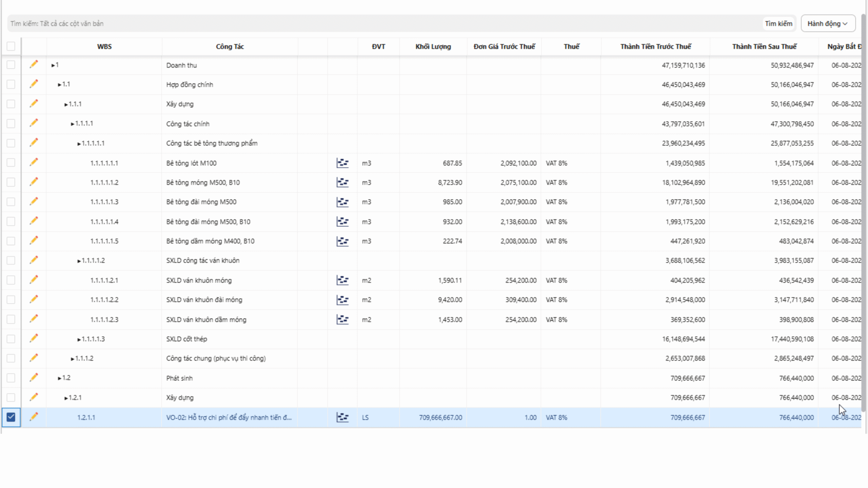Click the pencil edit icon for Doanh thu row
Screen dimensions: 868x488
click(x=34, y=64)
